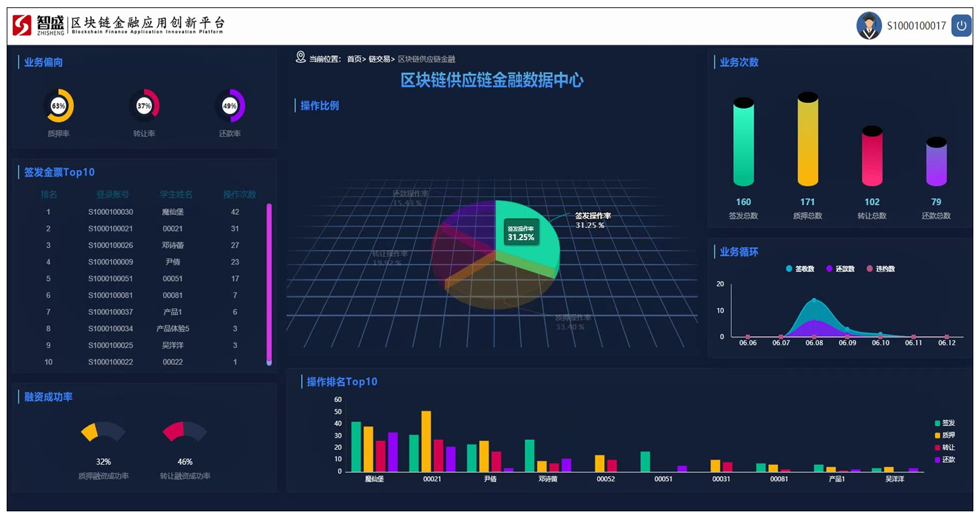Click the 业务次数 panel title
Image resolution: width=980 pixels, height=518 pixels.
[739, 62]
